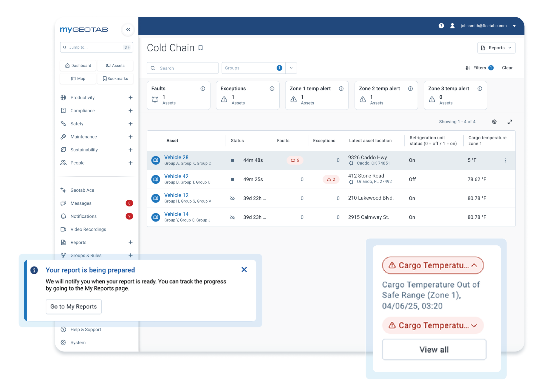
Task: Open Vehicle 28 row actions menu
Action: coord(505,160)
